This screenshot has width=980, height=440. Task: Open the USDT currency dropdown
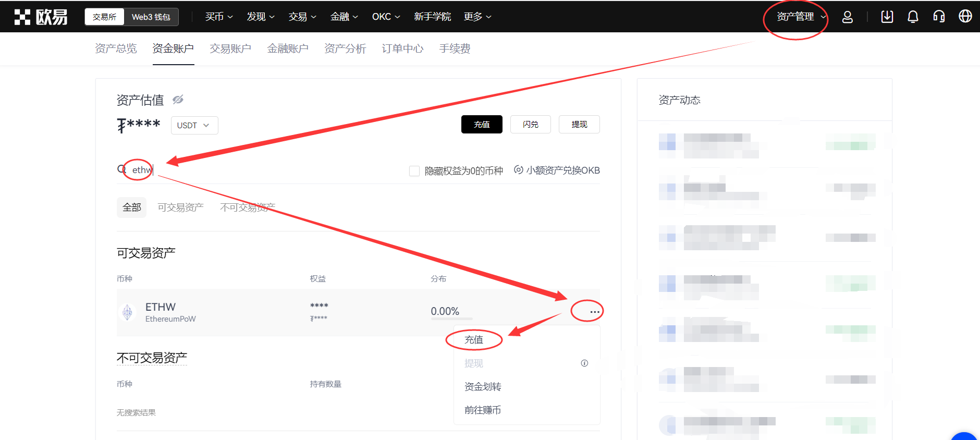194,125
